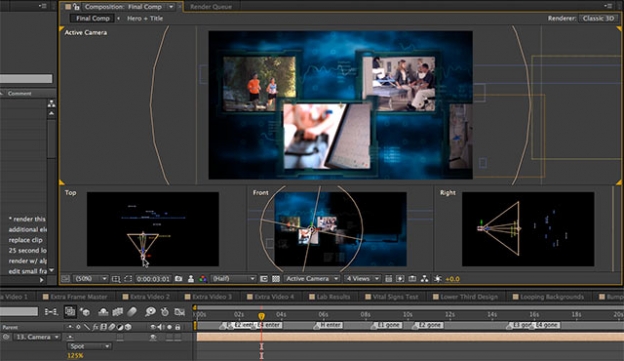This screenshot has height=361, width=624.
Task: Click the Comment column header
Action: click(x=20, y=94)
